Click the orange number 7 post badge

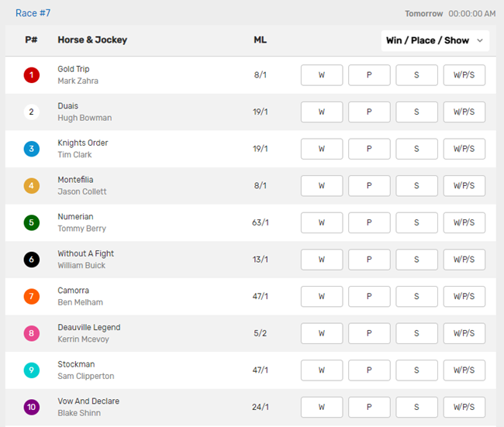click(x=31, y=296)
